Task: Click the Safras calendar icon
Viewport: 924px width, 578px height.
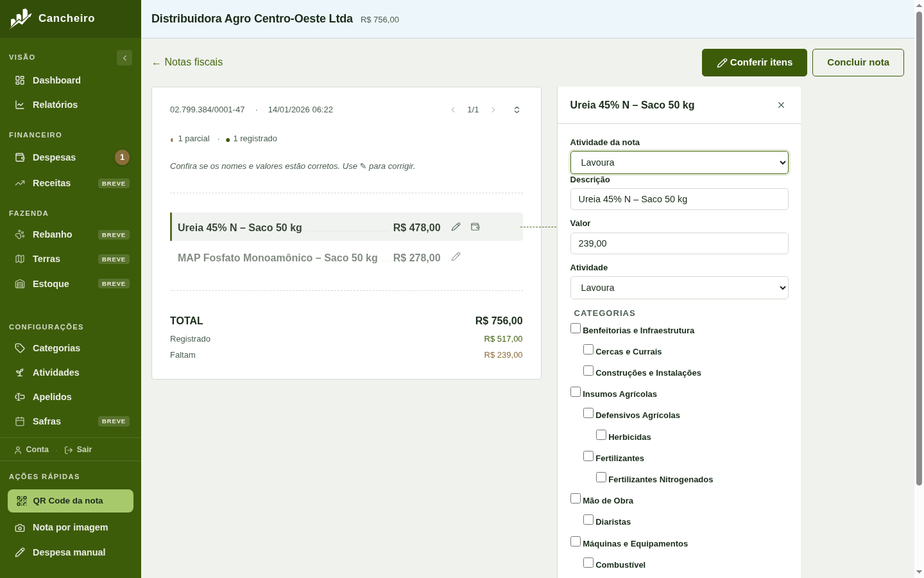Action: point(20,421)
